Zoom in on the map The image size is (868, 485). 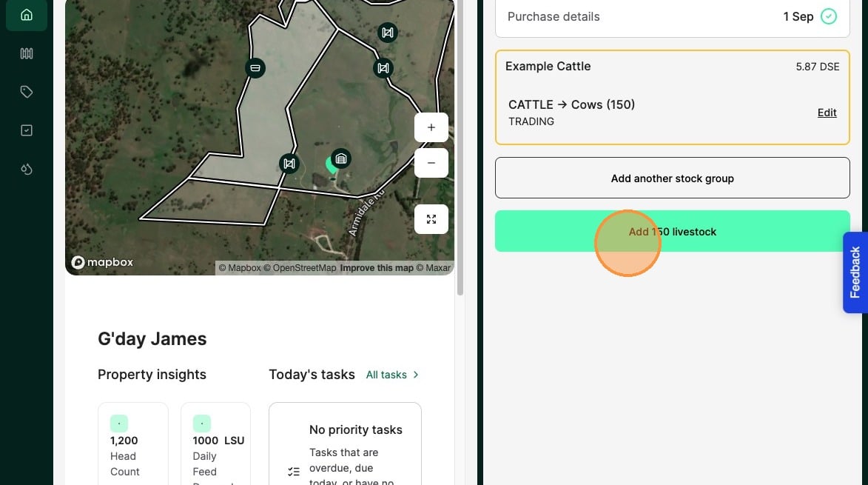point(431,127)
